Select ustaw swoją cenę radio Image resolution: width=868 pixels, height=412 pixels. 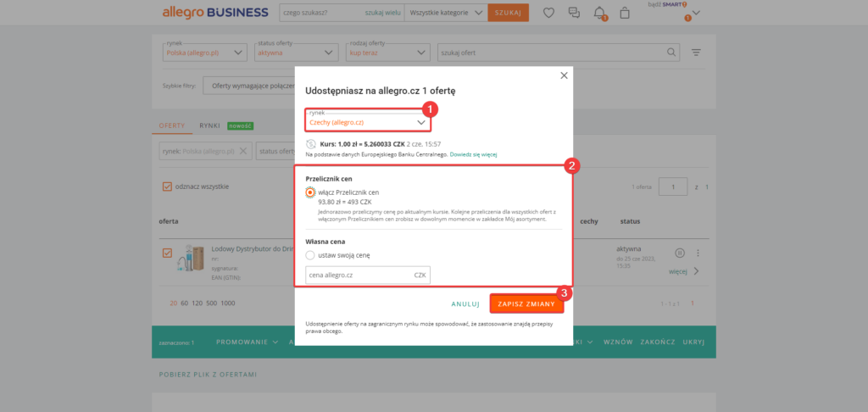[x=310, y=255]
